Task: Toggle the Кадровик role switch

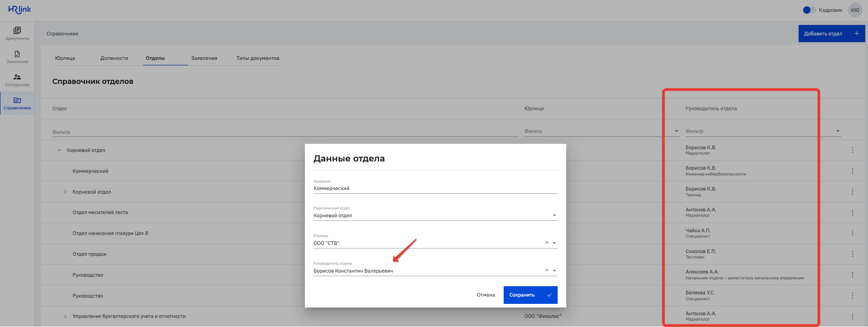Action: [809, 10]
